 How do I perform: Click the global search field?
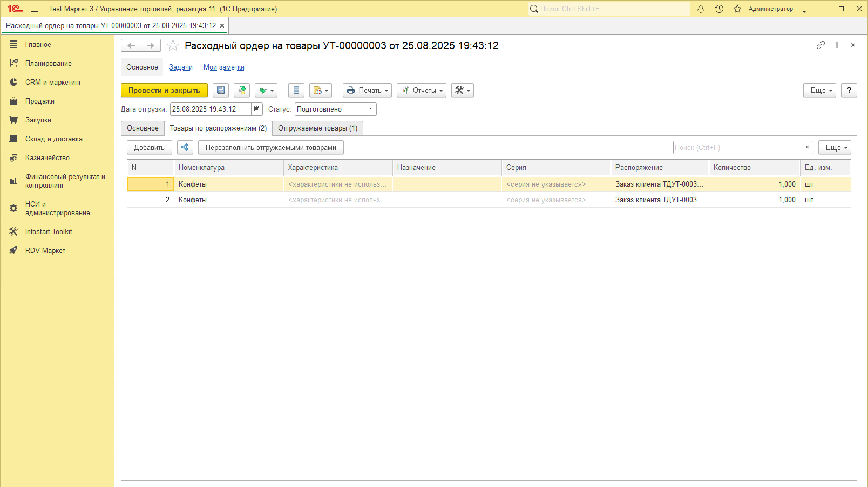coord(609,9)
